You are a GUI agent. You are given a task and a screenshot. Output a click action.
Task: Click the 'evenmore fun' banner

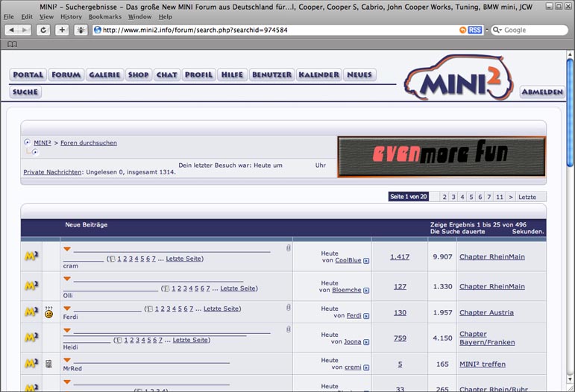coord(441,157)
